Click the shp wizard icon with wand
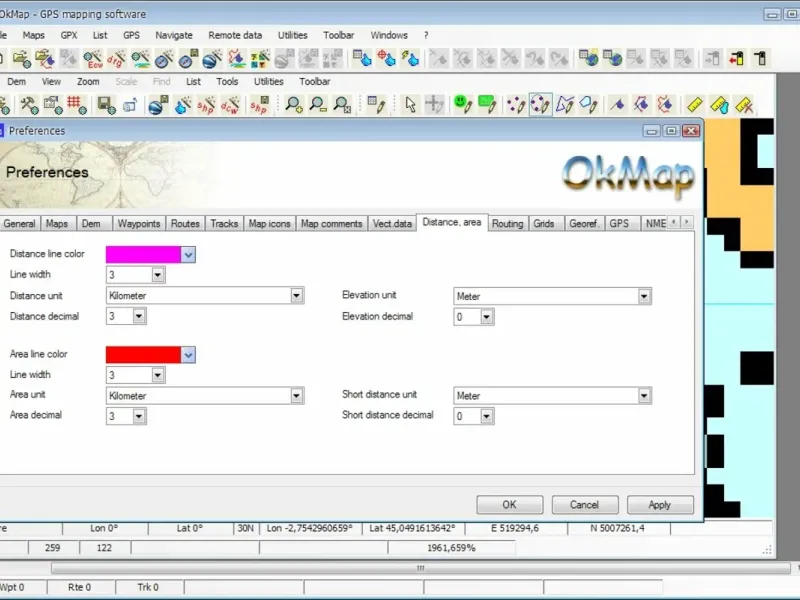Screen dimensions: 800x600 tap(206, 105)
